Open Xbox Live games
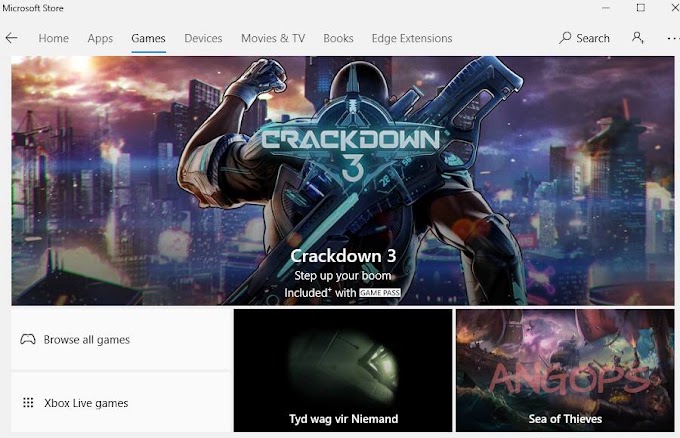The width and height of the screenshot is (680, 438). [x=121, y=403]
